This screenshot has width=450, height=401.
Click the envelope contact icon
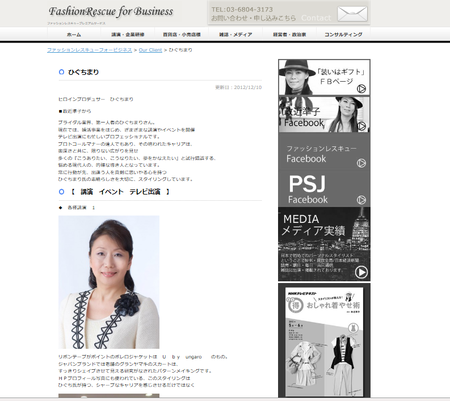[352, 14]
